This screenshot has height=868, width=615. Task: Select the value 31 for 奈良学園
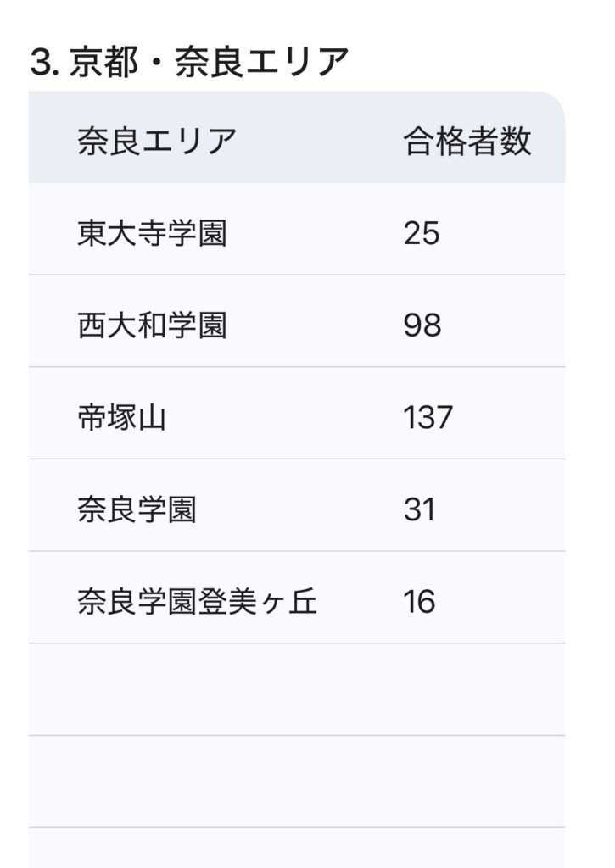pyautogui.click(x=420, y=510)
